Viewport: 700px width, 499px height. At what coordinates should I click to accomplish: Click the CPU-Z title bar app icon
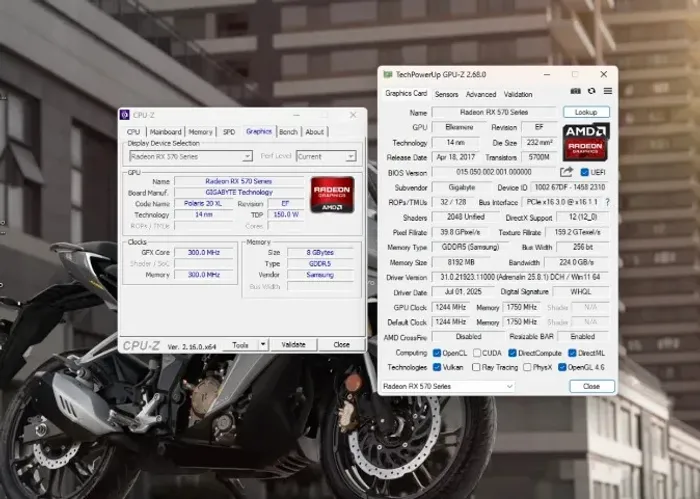coord(125,115)
